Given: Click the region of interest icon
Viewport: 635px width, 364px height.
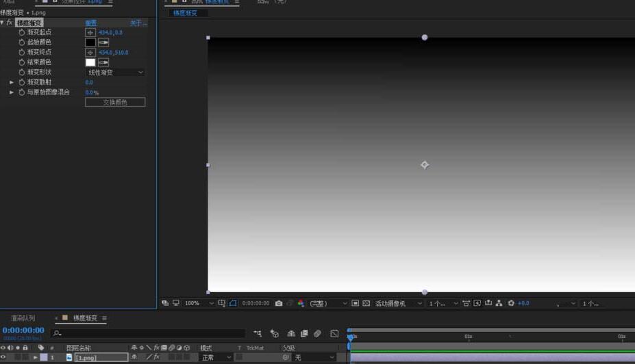Looking at the screenshot, I should pyautogui.click(x=355, y=303).
